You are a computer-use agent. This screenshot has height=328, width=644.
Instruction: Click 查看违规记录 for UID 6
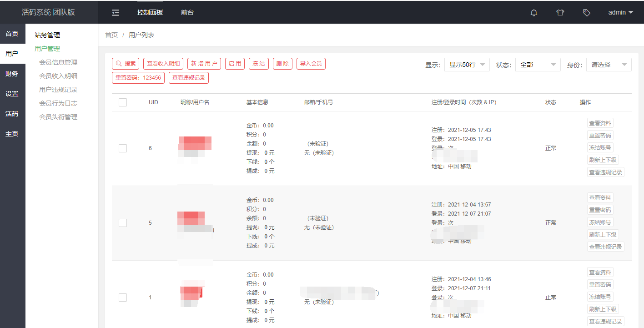coord(606,172)
